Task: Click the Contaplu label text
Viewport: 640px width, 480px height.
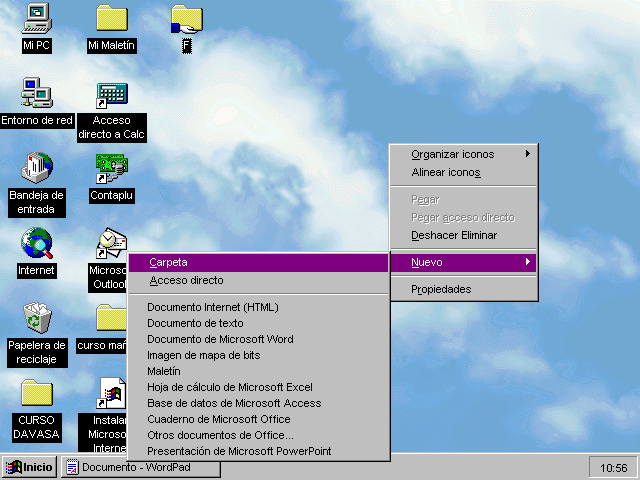Action: [x=112, y=195]
